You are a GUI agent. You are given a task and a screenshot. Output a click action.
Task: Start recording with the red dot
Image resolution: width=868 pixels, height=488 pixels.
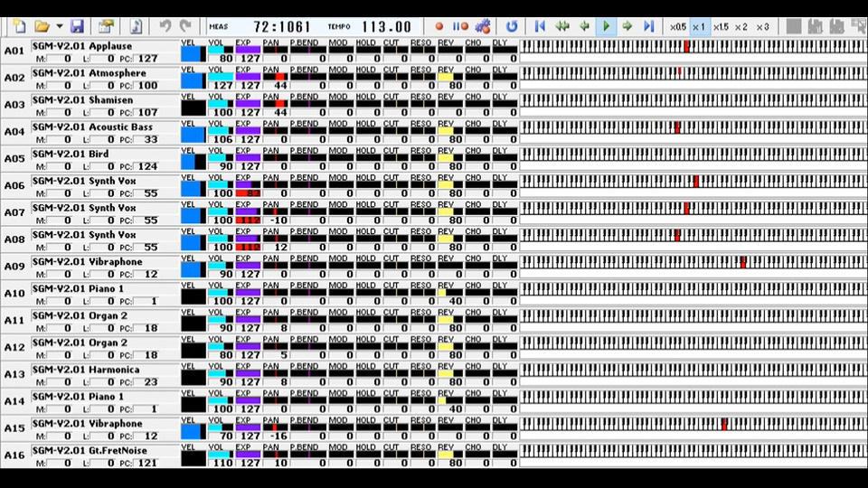(439, 26)
